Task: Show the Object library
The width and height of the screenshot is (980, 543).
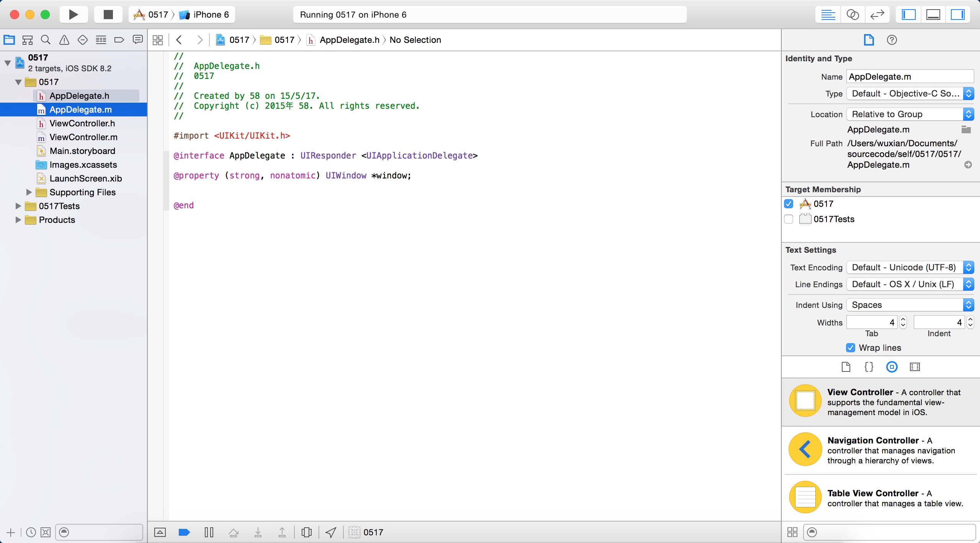Action: (892, 367)
